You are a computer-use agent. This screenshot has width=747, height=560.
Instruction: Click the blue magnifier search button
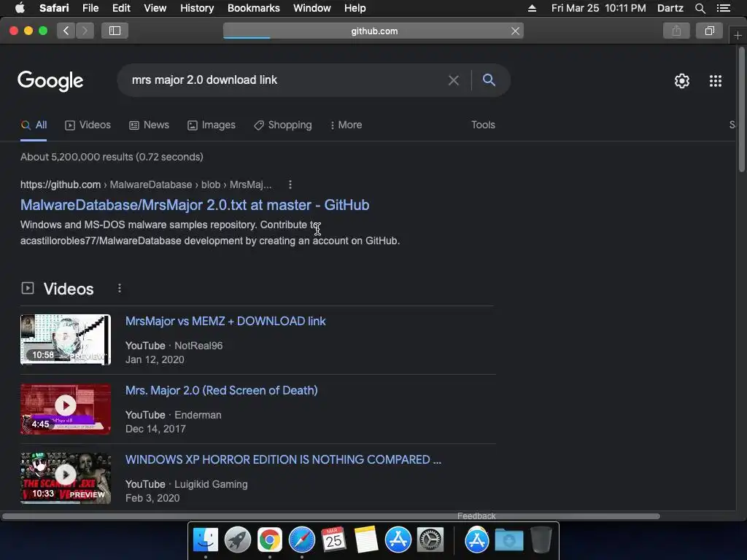pyautogui.click(x=489, y=80)
